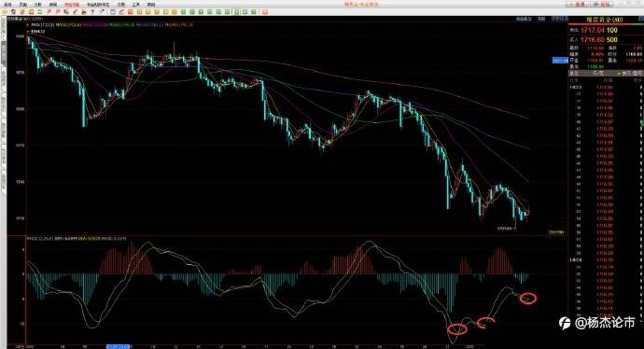The image size is (644, 349).
Task: Click the MA values line above the chart
Action: coord(112,25)
